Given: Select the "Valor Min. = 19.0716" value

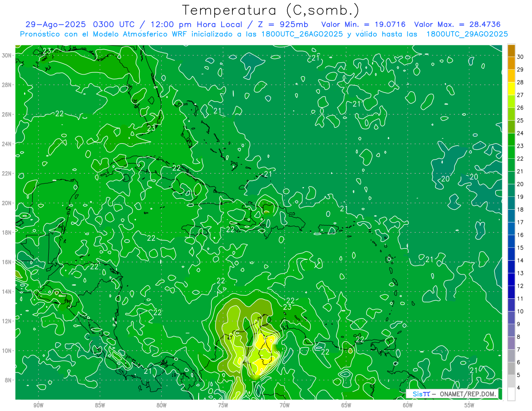Looking at the screenshot, I should tap(364, 24).
